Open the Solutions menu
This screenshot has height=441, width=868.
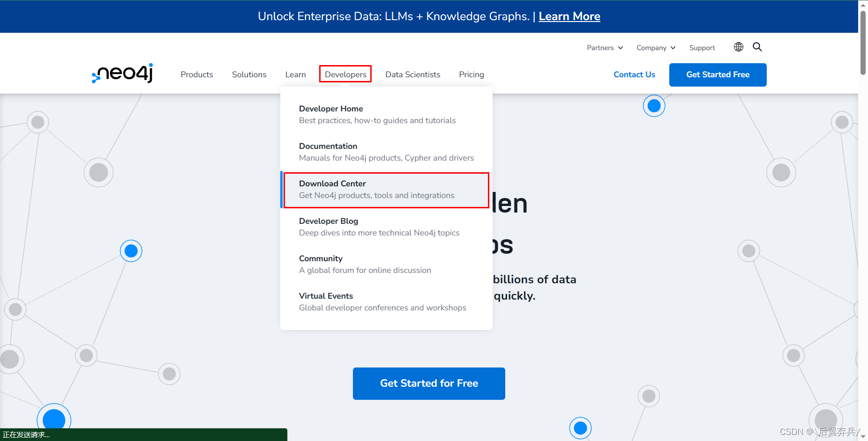click(x=249, y=74)
